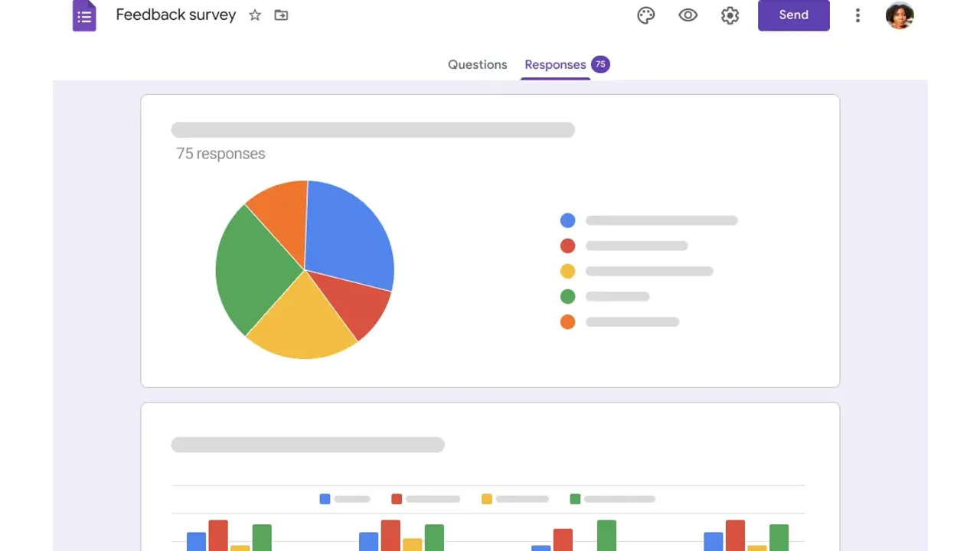The width and height of the screenshot is (980, 551).
Task: Open the customize theme palette
Action: coord(646,15)
